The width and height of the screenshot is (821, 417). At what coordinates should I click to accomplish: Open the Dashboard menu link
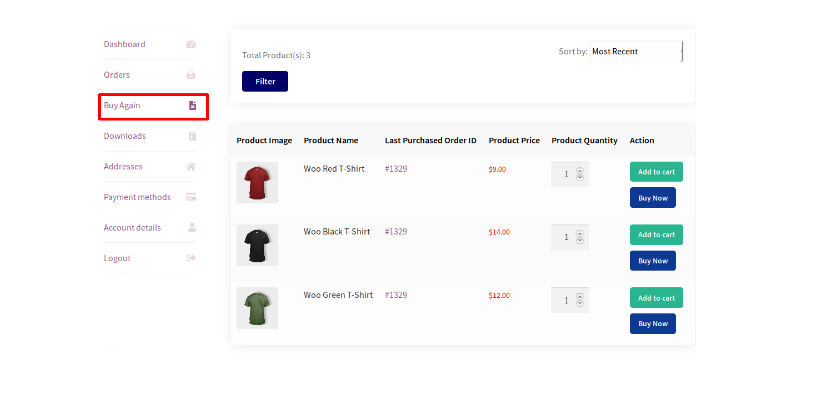click(125, 44)
